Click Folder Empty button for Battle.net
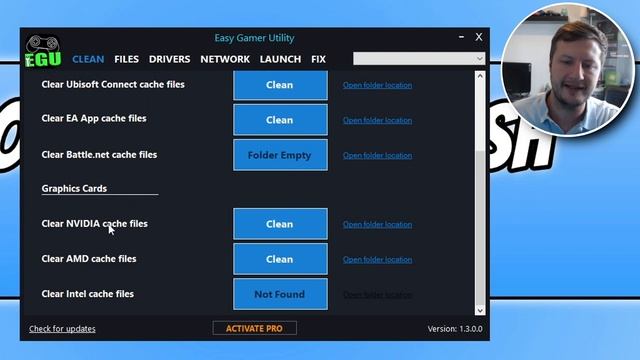The height and width of the screenshot is (360, 640). tap(280, 155)
